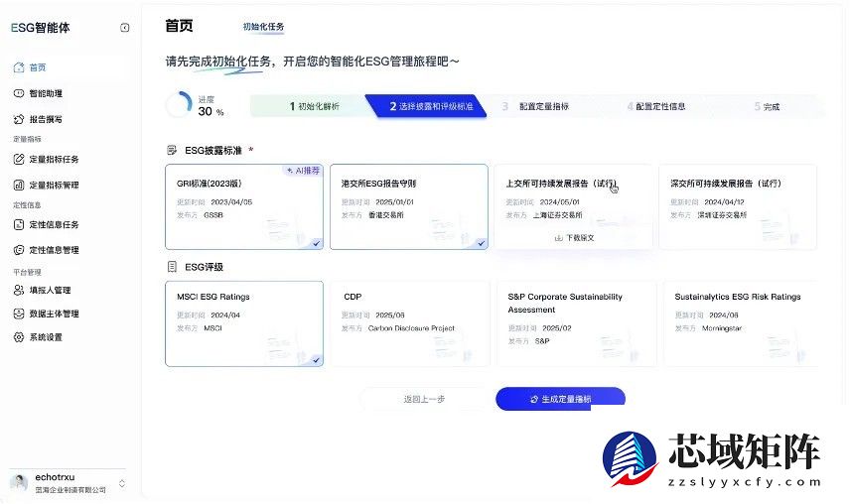Open 定量指标管理 menu item
This screenshot has width=850, height=504.
coord(55,186)
